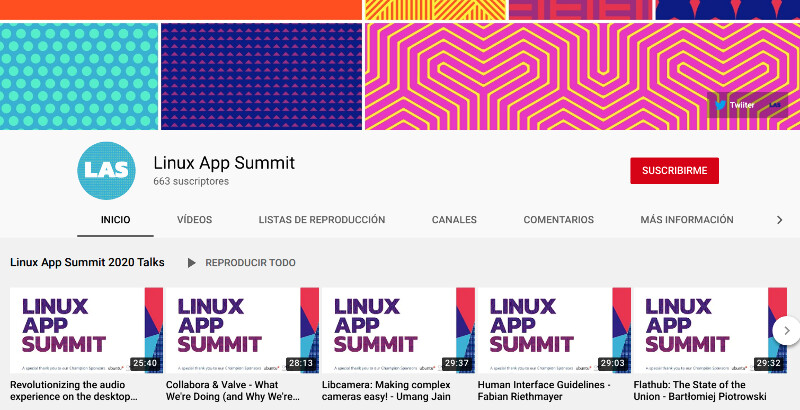Open the 25:40 audio experience video thumbnail
This screenshot has height=410, width=800.
pos(86,330)
